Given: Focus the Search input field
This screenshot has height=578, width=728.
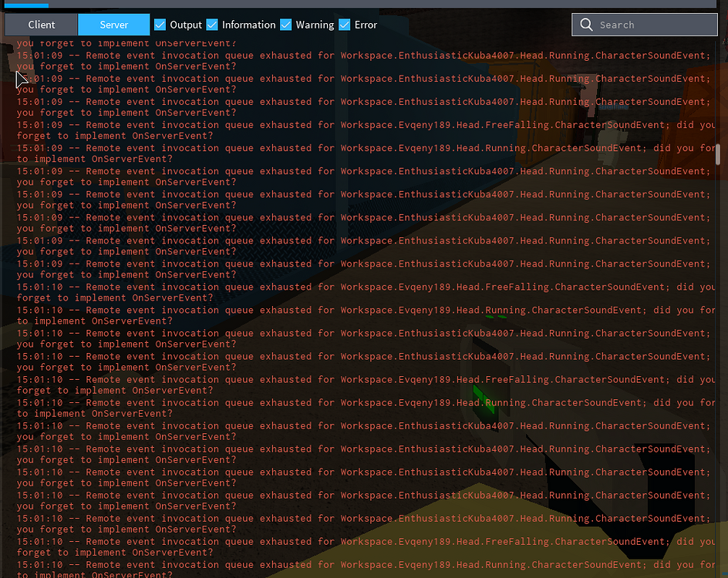Looking at the screenshot, I should click(x=645, y=25).
